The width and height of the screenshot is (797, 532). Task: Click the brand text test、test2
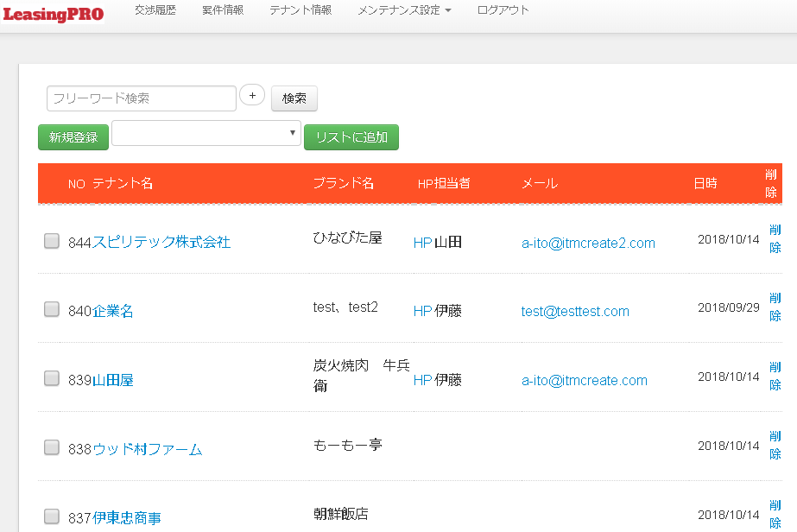click(345, 307)
